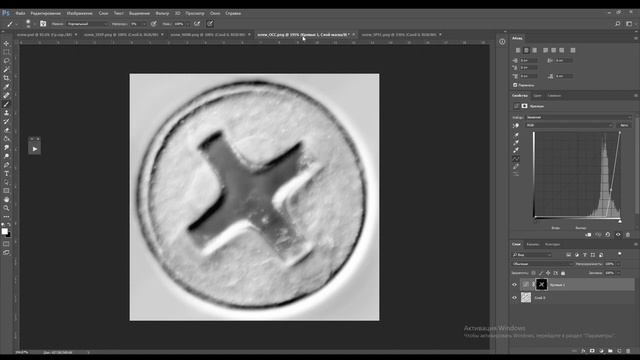Reset Curves adjustment to defaults icon
Image resolution: width=640 pixels, height=360 pixels.
click(x=608, y=235)
